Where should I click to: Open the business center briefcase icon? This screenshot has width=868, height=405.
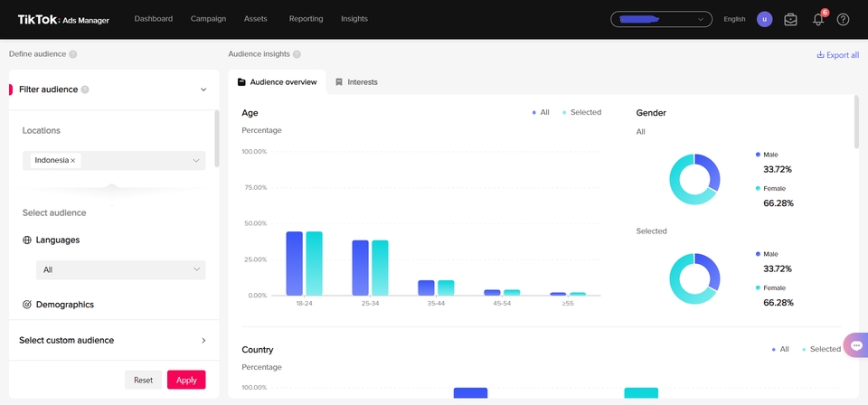(x=790, y=19)
